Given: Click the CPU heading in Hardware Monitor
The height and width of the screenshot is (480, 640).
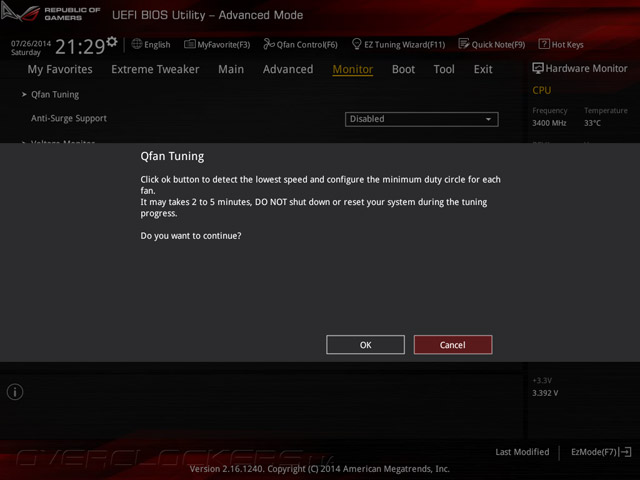Looking at the screenshot, I should click(542, 90).
